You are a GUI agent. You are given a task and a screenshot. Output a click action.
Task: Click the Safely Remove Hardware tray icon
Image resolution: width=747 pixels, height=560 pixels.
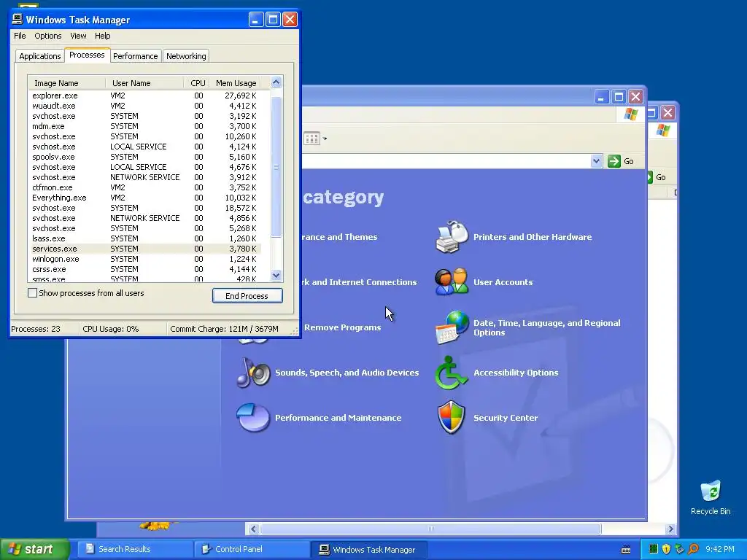(x=679, y=549)
